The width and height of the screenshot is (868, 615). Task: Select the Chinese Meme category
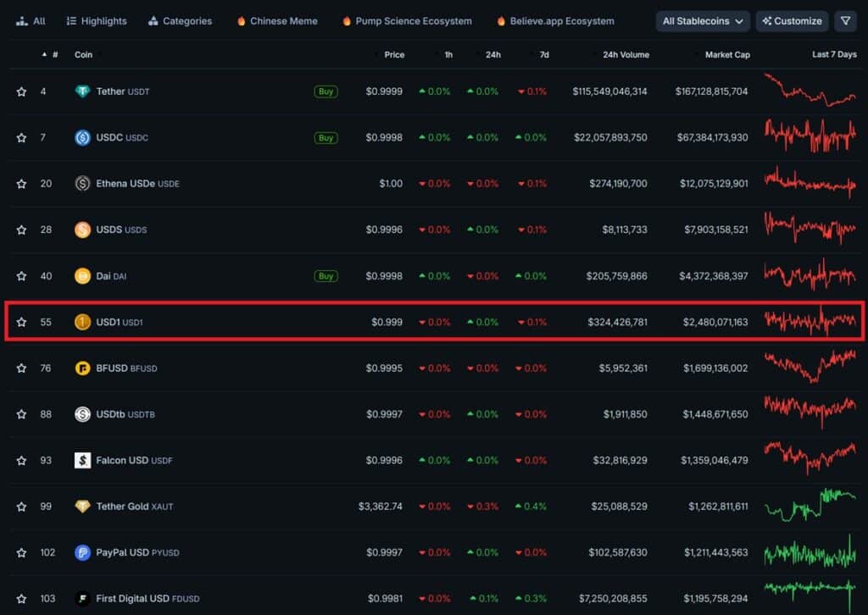(x=277, y=21)
